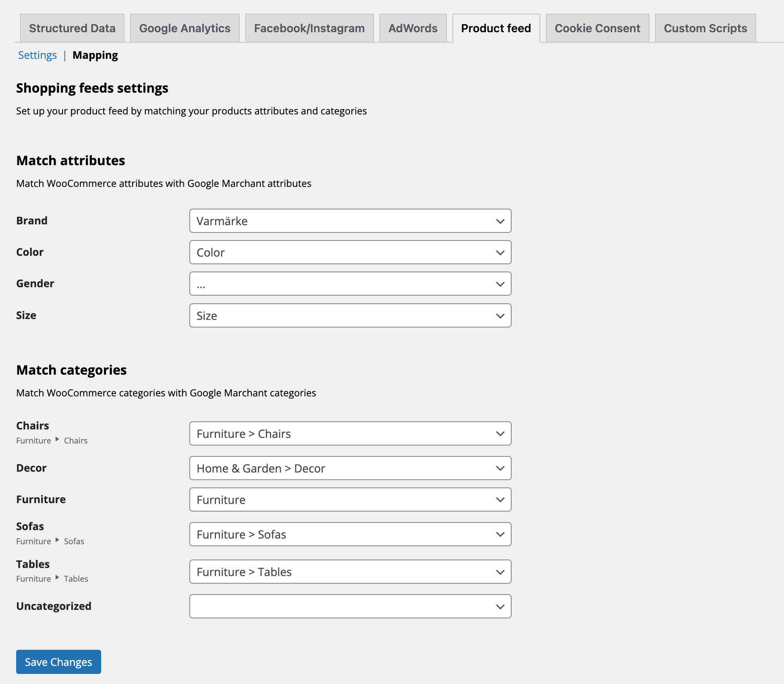The height and width of the screenshot is (684, 784).
Task: Open the Furniture category dropdown
Action: [350, 500]
